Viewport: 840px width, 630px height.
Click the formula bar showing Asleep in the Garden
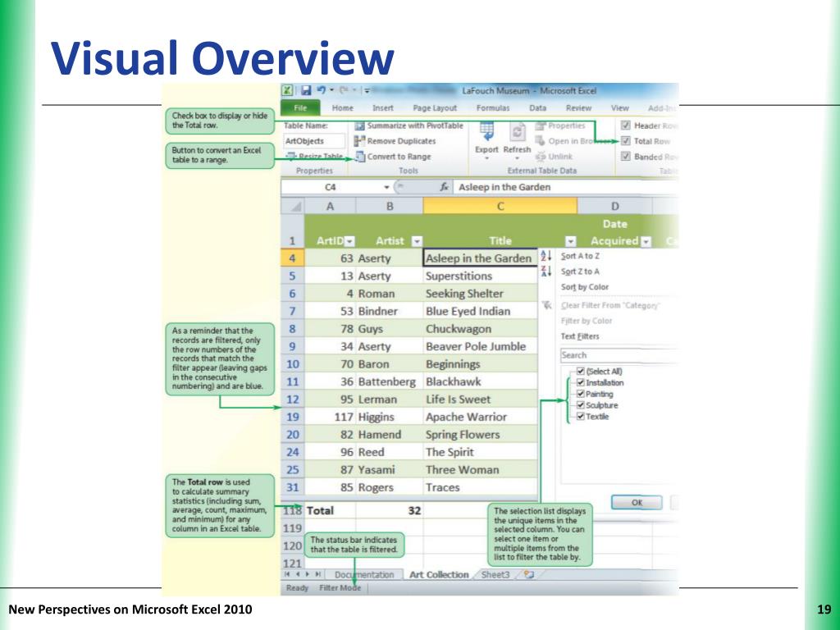pos(564,187)
